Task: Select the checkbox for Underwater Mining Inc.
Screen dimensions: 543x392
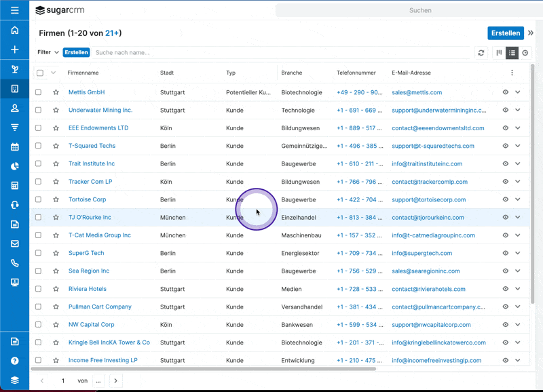Action: (x=39, y=110)
